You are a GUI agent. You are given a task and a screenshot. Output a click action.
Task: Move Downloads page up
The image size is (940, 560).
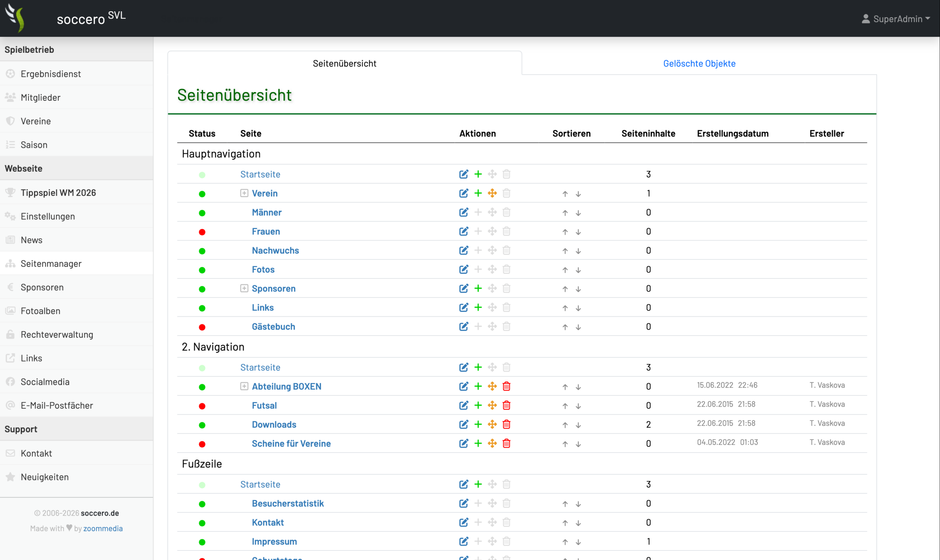[565, 425]
